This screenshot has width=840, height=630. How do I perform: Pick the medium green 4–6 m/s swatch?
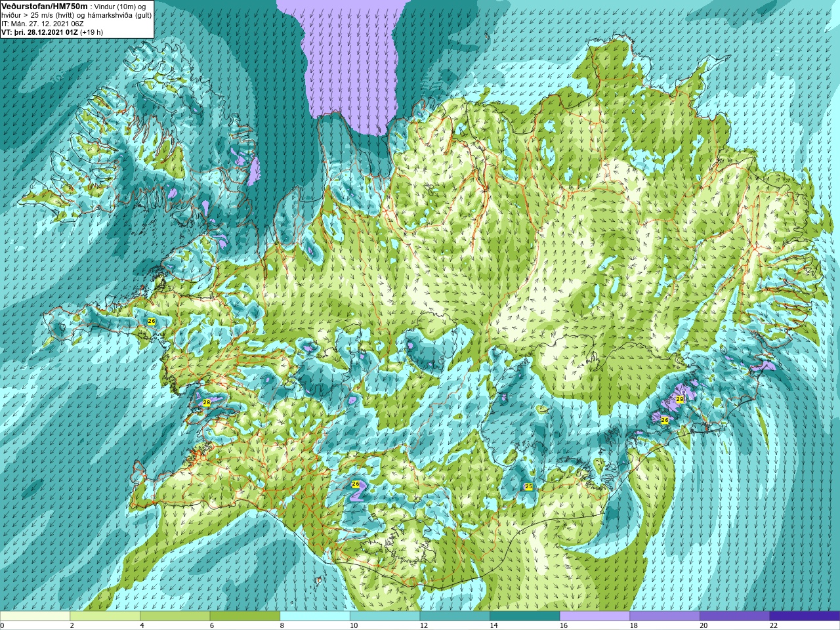coord(175,616)
